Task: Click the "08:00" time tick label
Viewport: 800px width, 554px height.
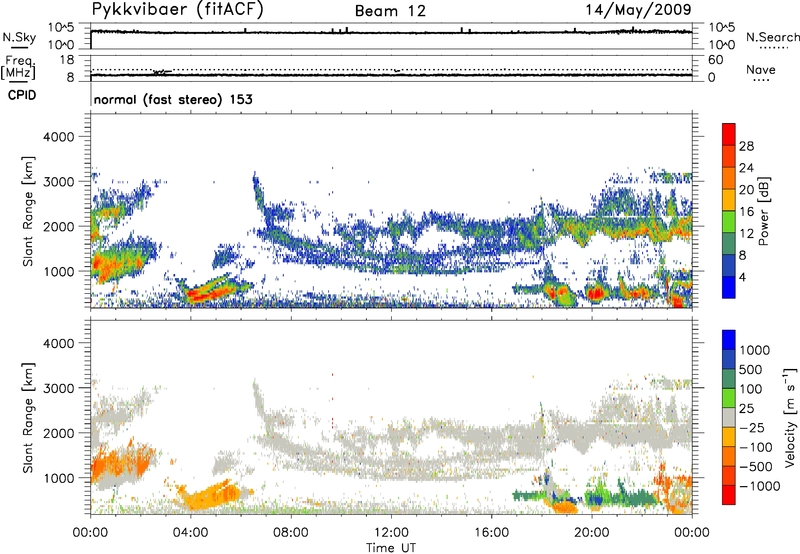Action: pyautogui.click(x=291, y=533)
